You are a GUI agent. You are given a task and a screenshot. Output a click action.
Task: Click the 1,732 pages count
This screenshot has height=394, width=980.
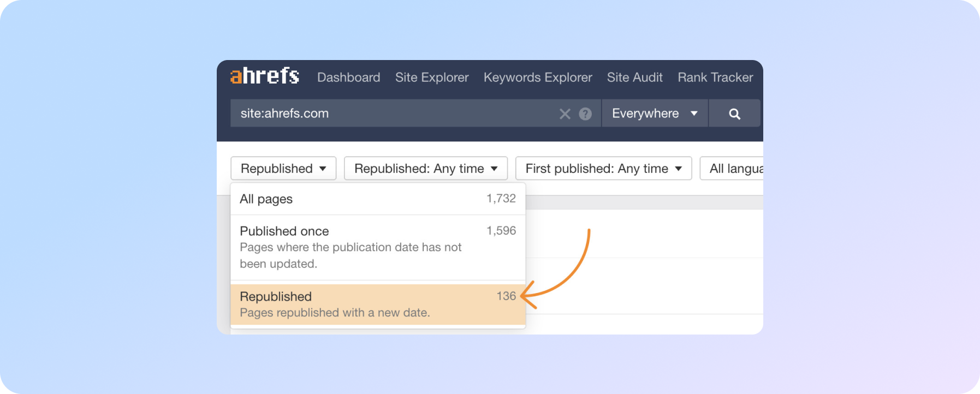[x=501, y=198]
